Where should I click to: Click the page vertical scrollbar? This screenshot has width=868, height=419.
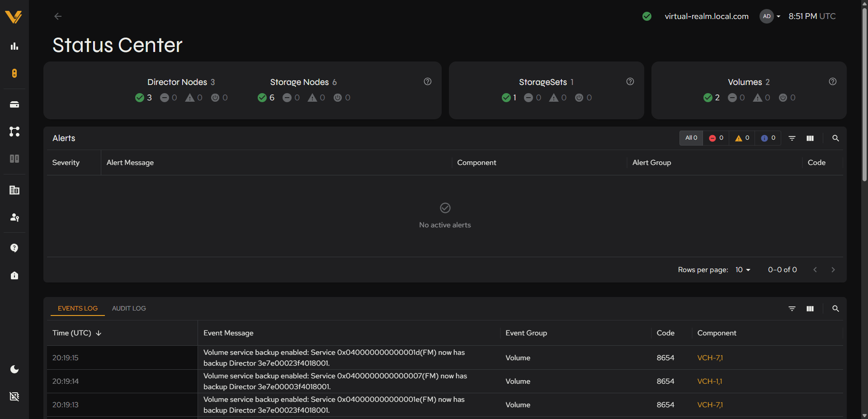tap(864, 95)
